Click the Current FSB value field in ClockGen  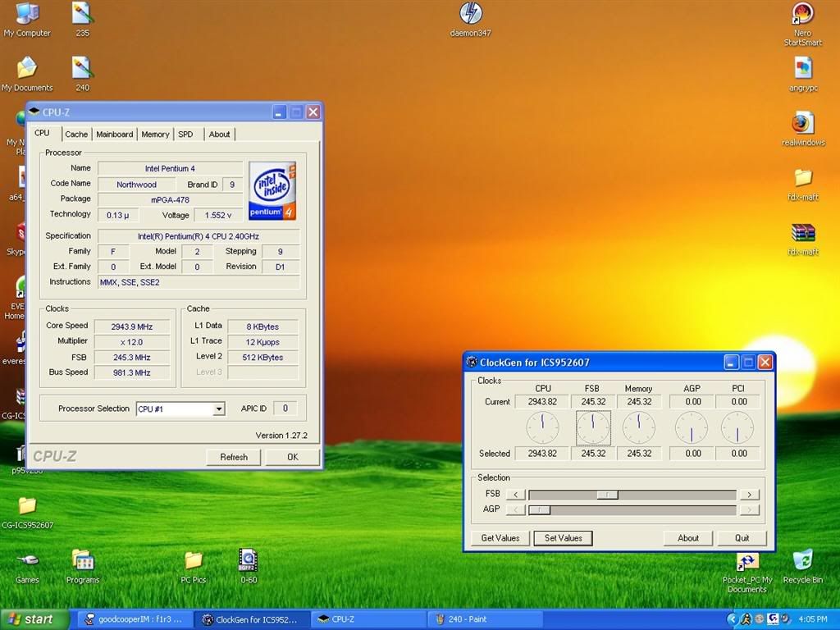coord(593,402)
